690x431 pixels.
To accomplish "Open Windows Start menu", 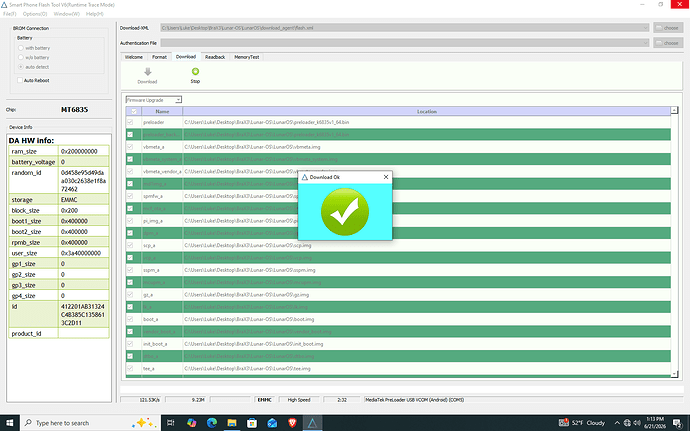I will pos(9,423).
